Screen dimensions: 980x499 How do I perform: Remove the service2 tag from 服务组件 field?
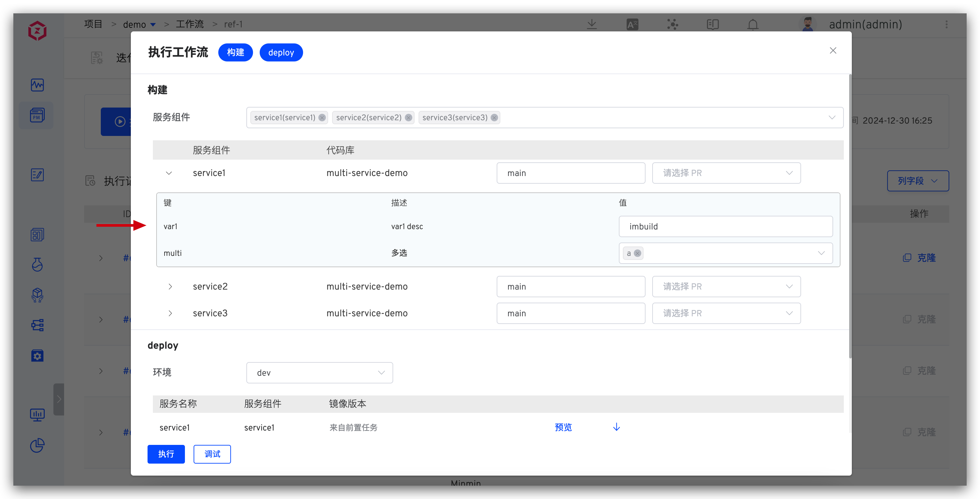coord(409,118)
